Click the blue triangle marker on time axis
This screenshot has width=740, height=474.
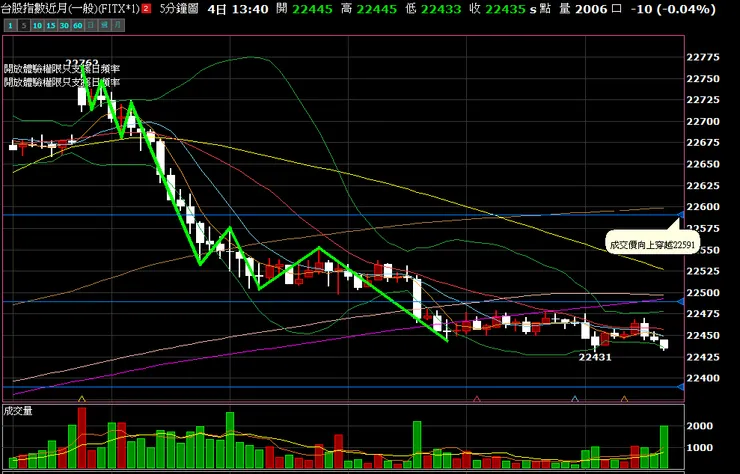(575, 399)
